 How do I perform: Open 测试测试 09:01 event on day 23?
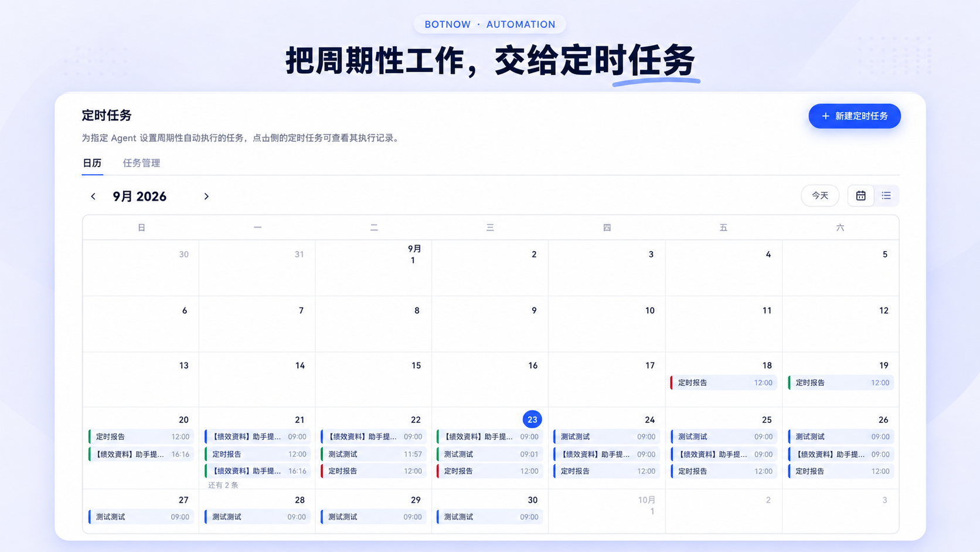pos(489,454)
